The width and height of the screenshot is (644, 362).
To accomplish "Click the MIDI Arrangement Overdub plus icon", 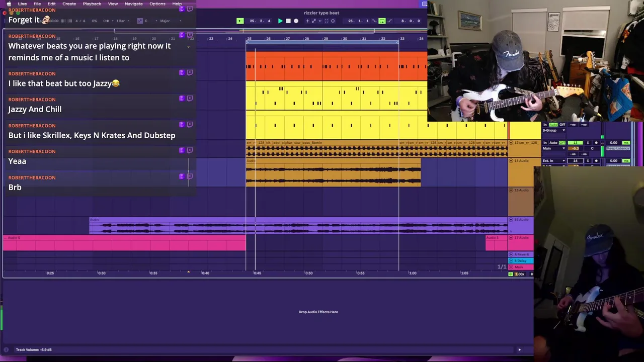I will point(307,21).
